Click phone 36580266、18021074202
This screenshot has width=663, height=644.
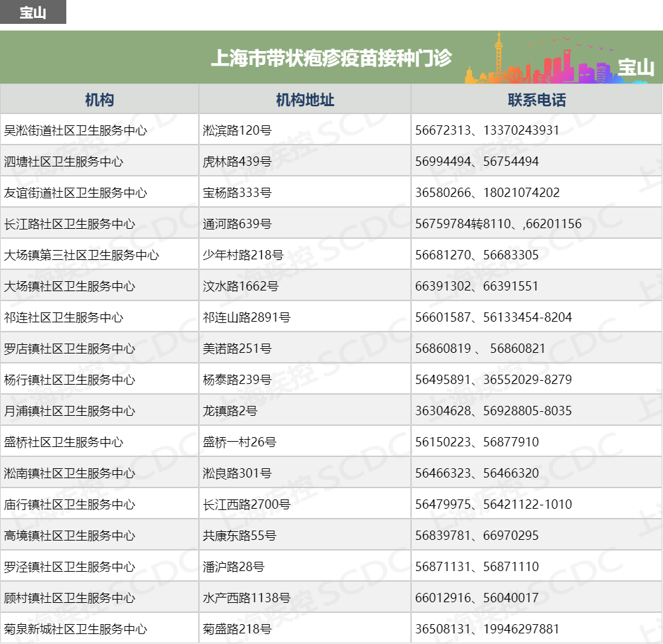point(487,193)
